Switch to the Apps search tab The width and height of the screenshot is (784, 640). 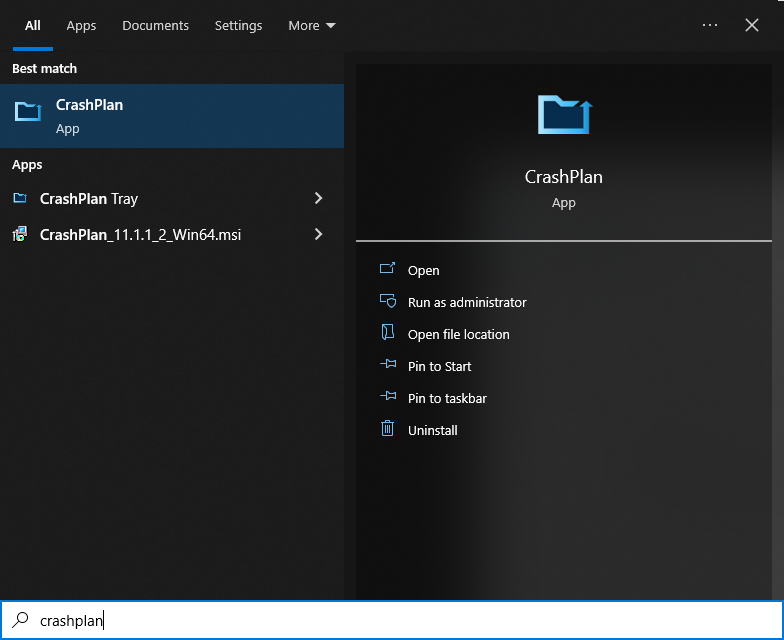(81, 26)
